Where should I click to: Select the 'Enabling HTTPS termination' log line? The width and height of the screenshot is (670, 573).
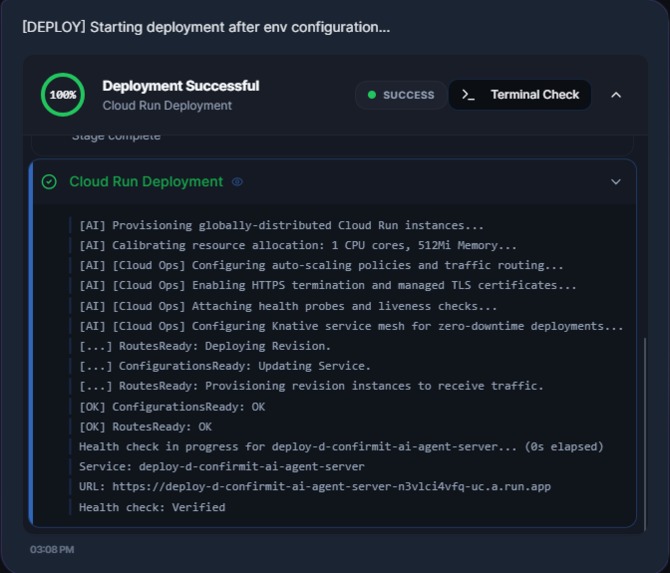click(328, 285)
